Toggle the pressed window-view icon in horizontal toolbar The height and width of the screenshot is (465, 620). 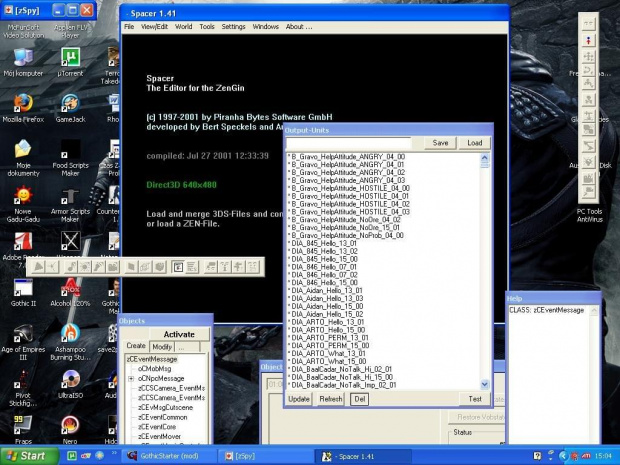[178, 267]
